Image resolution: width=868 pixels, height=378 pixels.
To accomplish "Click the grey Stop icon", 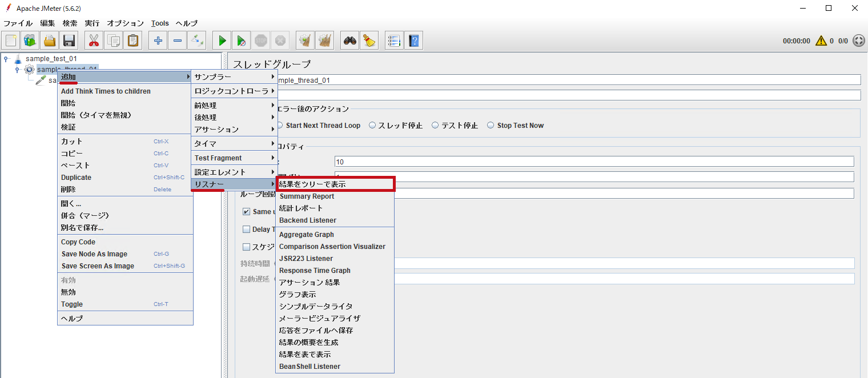I will coord(261,41).
